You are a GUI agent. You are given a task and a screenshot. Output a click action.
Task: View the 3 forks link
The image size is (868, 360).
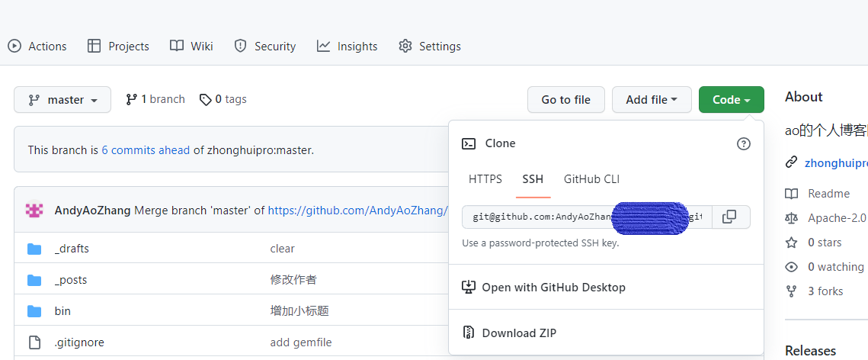coord(825,291)
